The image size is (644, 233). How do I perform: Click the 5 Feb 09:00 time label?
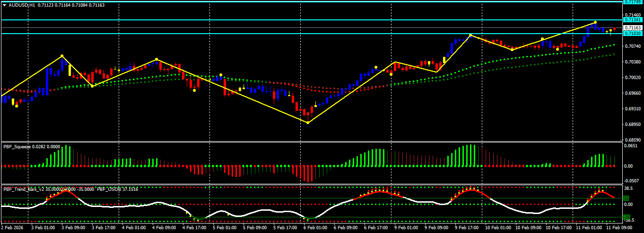point(255,228)
